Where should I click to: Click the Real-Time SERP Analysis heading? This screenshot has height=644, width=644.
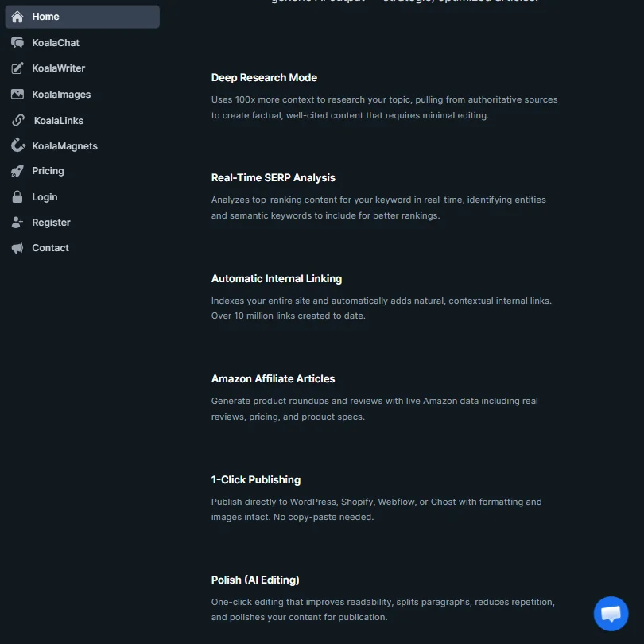click(274, 178)
